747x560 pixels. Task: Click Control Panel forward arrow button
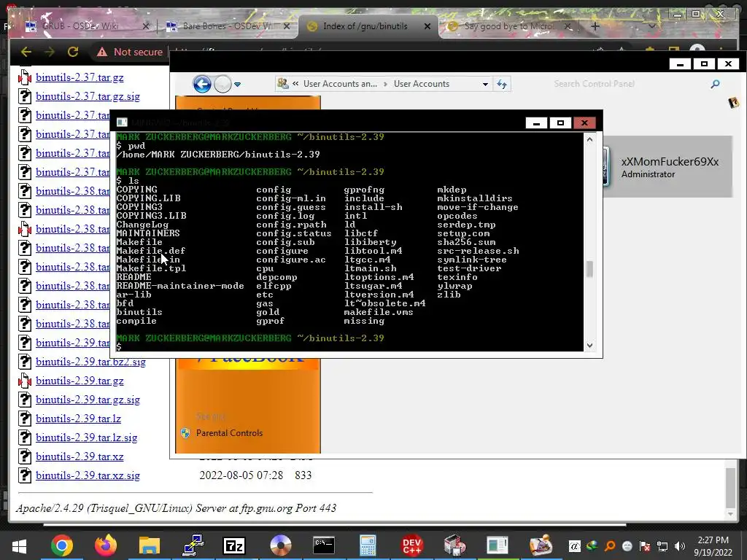click(x=222, y=85)
